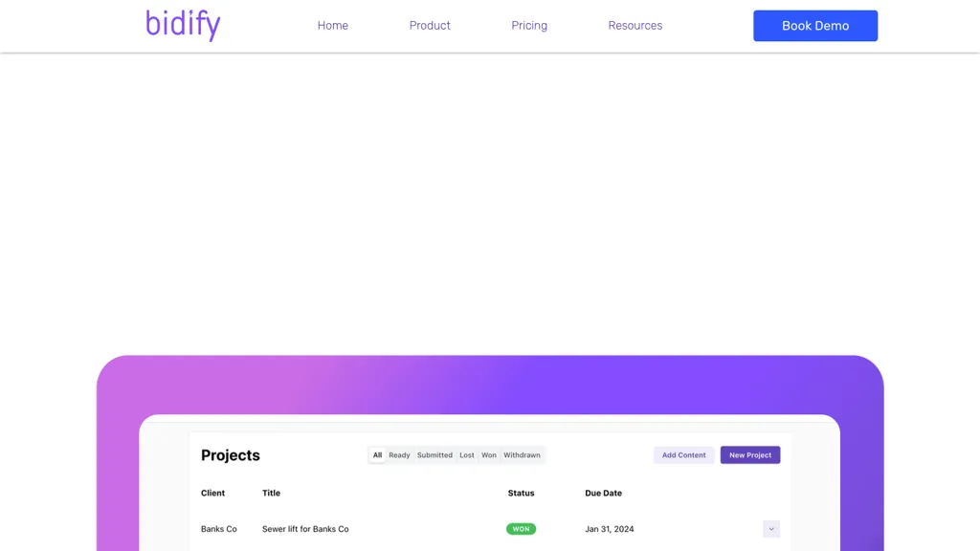Go to the Product menu item
980x551 pixels.
430,26
